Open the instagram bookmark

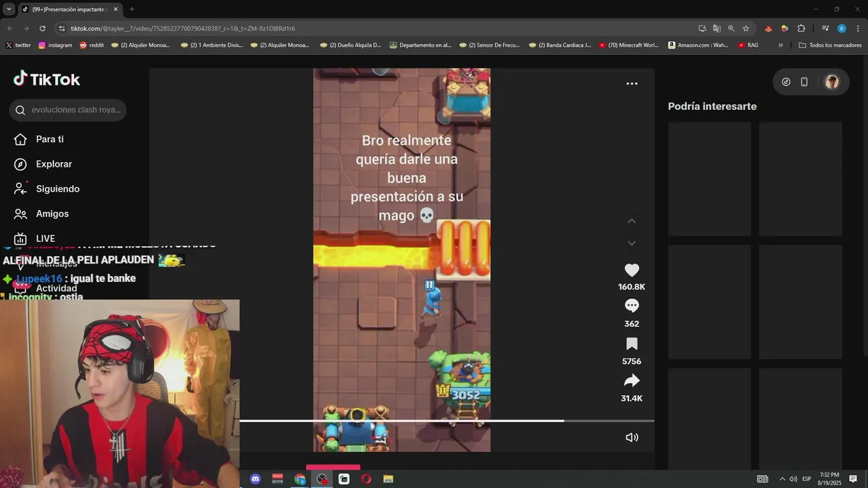click(x=55, y=45)
